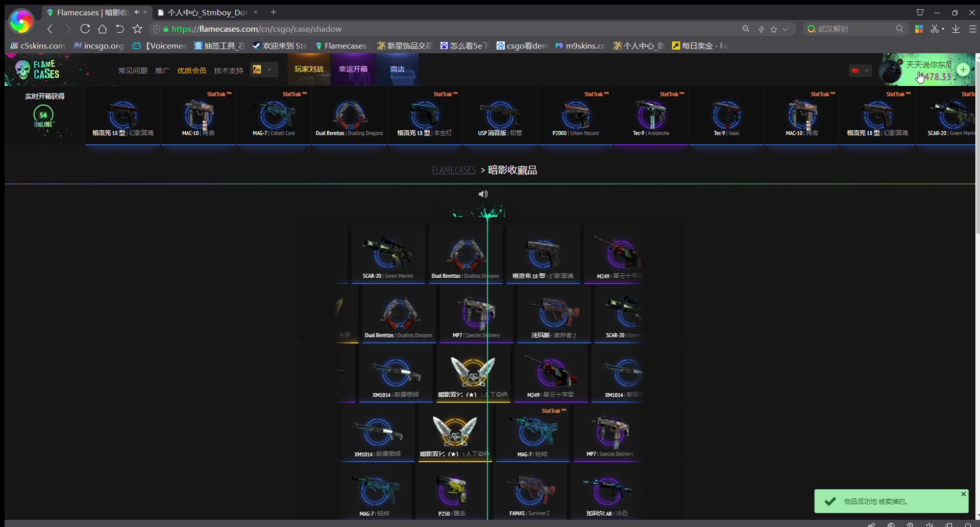Image resolution: width=980 pixels, height=527 pixels.
Task: Reload page with browser refresh icon
Action: coord(85,29)
